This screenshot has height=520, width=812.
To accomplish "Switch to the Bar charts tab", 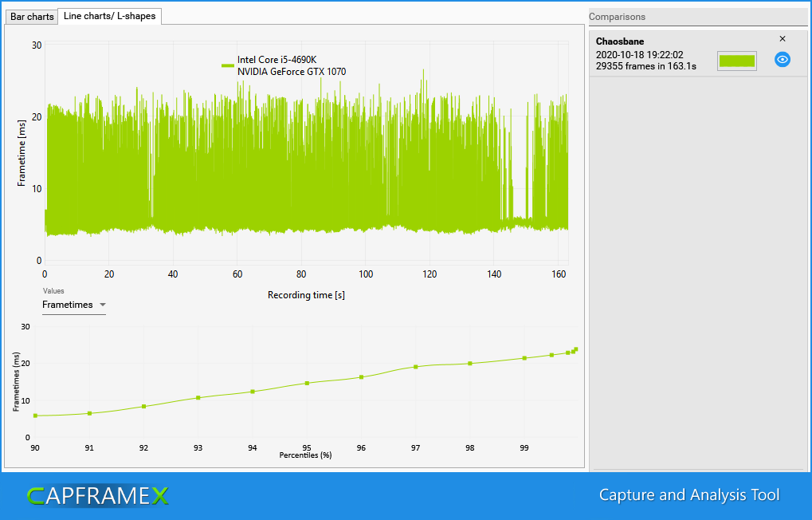I will [x=32, y=17].
